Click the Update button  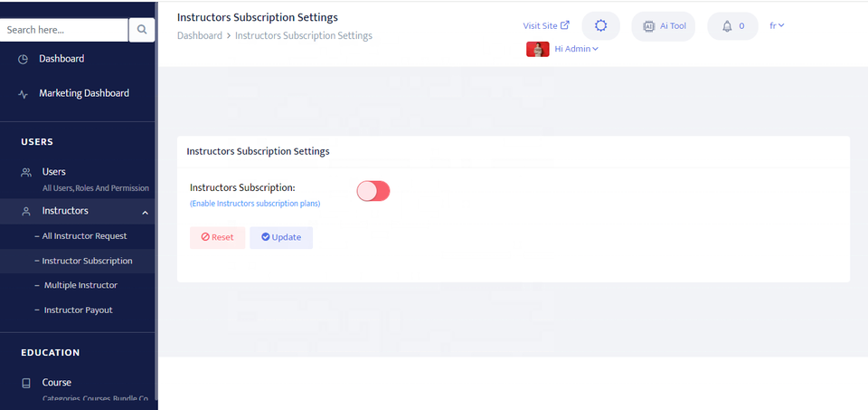(281, 237)
